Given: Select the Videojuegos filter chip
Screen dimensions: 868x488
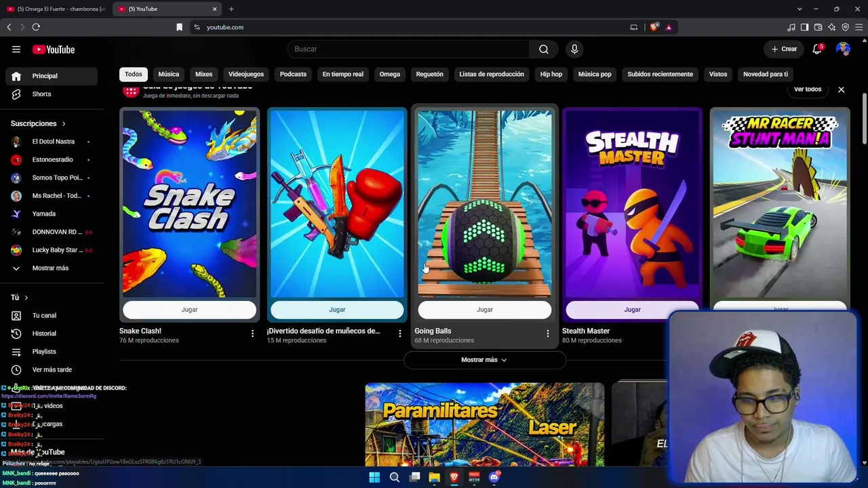Looking at the screenshot, I should click(246, 75).
